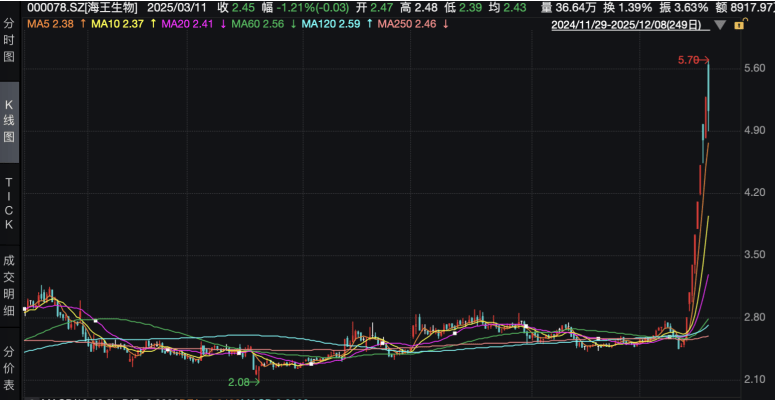Click the 2.08 low price marker

pos(240,382)
